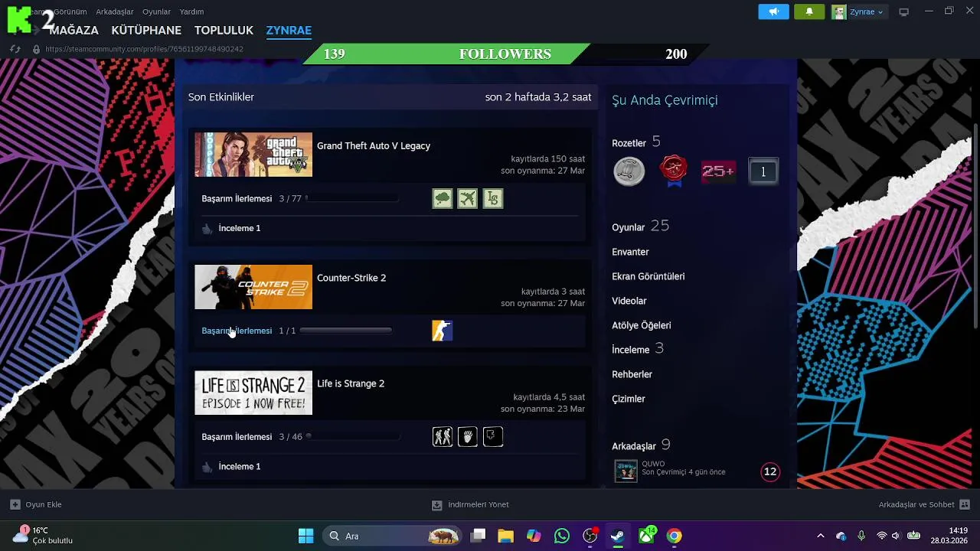The width and height of the screenshot is (980, 551).
Task: Open Google Chrome from the taskbar
Action: point(674,536)
